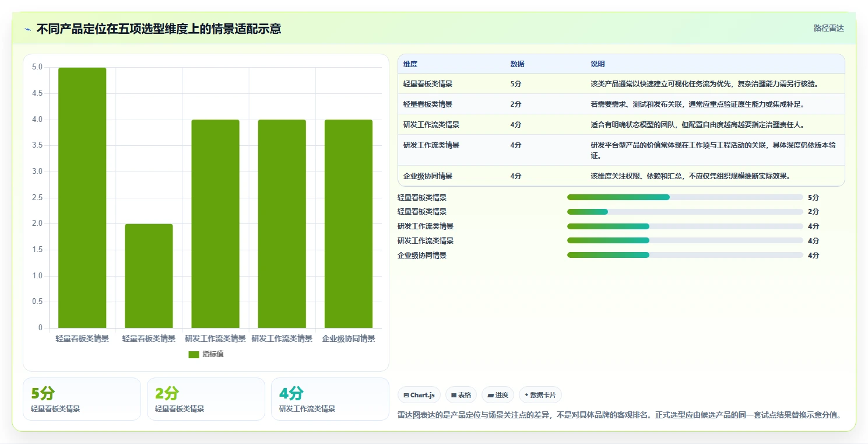Click the chart bar above 企业级协同情景 axis label
868x444 pixels.
click(x=349, y=223)
